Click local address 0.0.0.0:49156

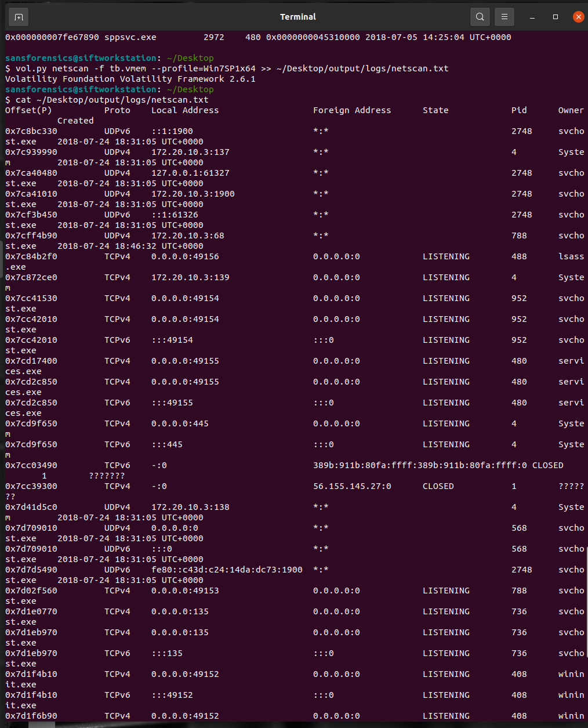point(185,256)
